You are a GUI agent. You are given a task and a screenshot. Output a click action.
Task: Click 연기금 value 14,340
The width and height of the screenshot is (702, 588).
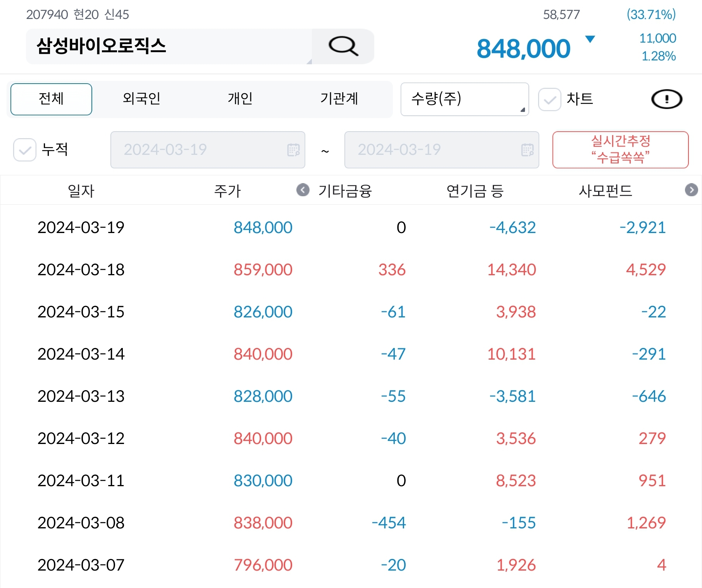click(x=511, y=269)
